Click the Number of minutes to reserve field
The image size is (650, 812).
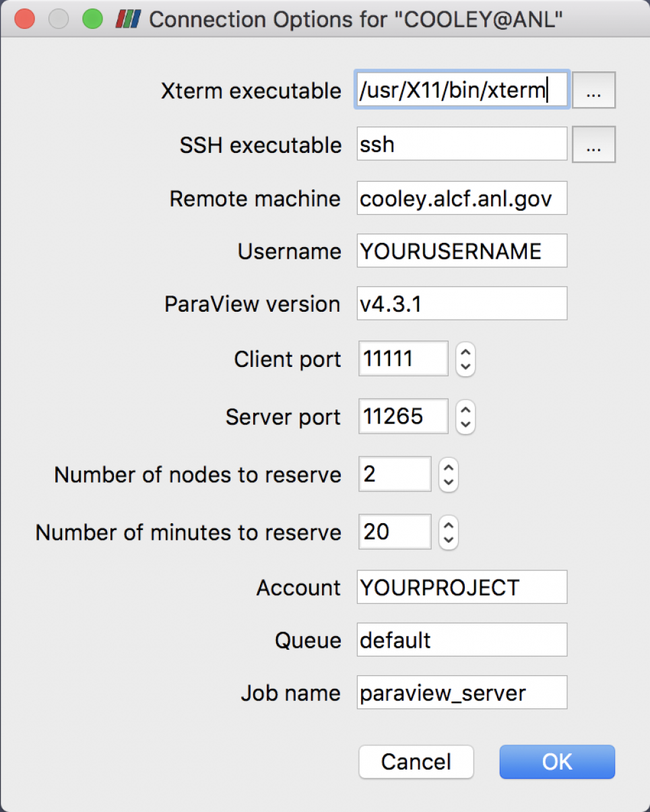pyautogui.click(x=394, y=532)
